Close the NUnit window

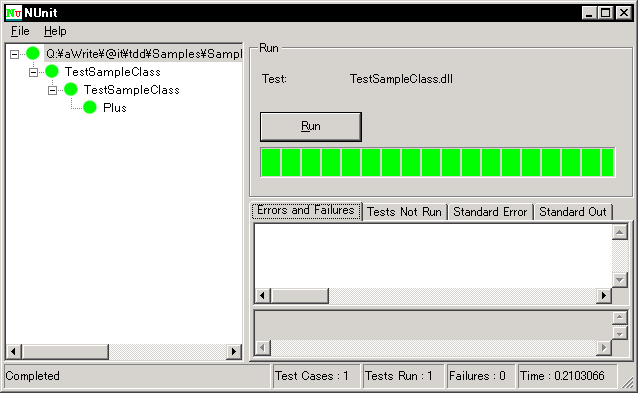623,13
